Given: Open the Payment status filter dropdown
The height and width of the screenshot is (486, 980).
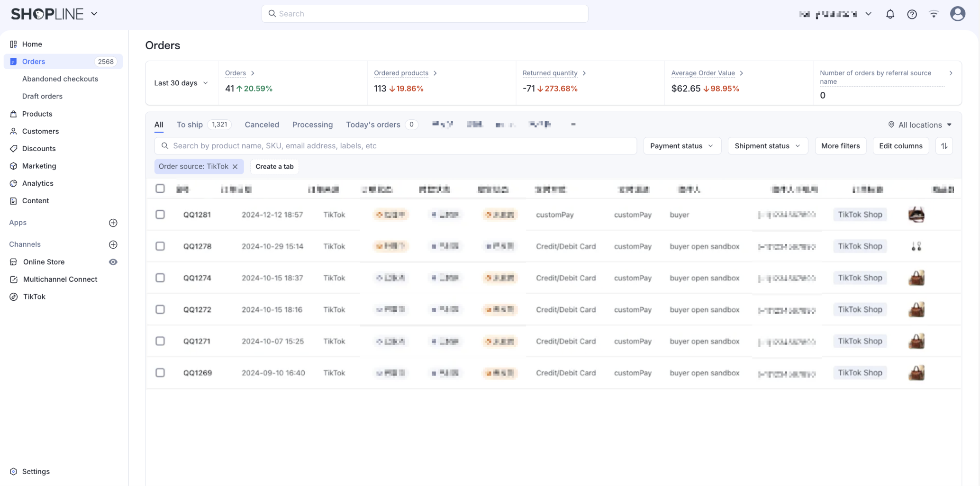Looking at the screenshot, I should [x=681, y=146].
